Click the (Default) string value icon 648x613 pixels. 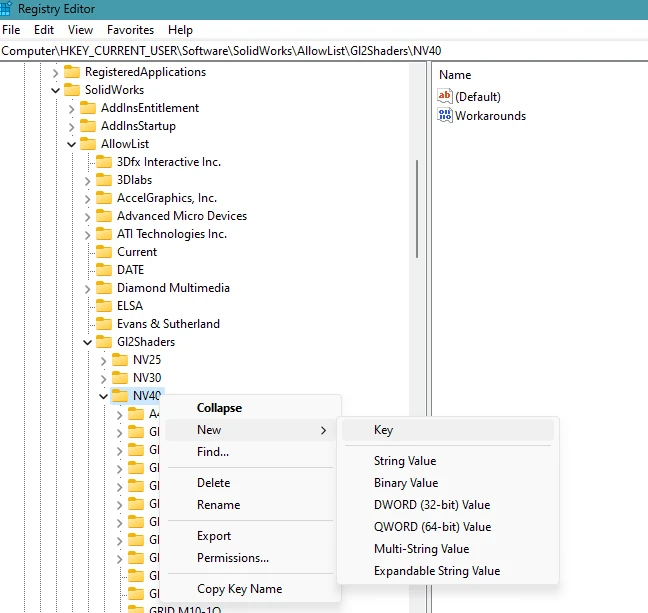(445, 97)
